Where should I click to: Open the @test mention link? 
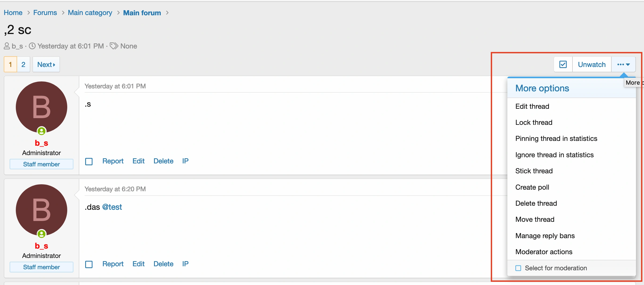[x=112, y=207]
